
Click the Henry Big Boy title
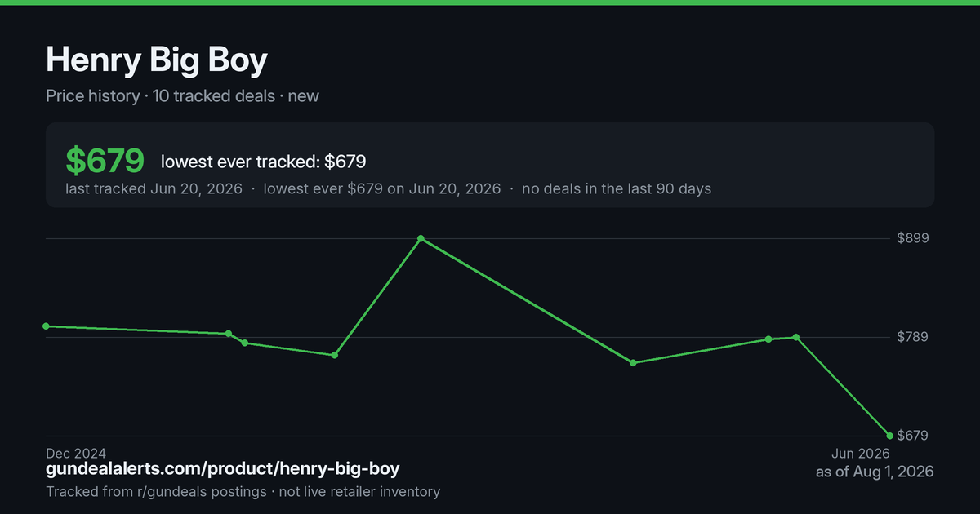157,60
